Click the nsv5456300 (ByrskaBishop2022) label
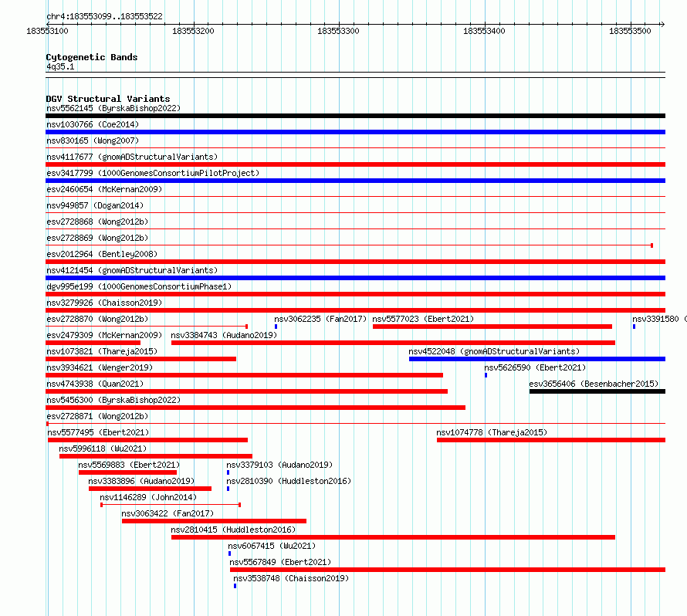Viewport: 687px width, 616px height. (x=113, y=400)
